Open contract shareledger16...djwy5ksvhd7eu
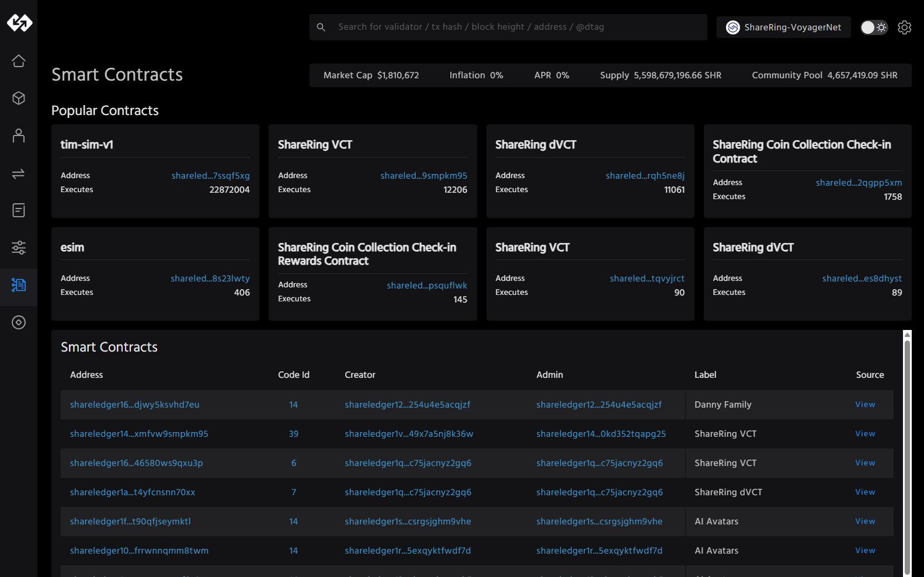 (135, 405)
